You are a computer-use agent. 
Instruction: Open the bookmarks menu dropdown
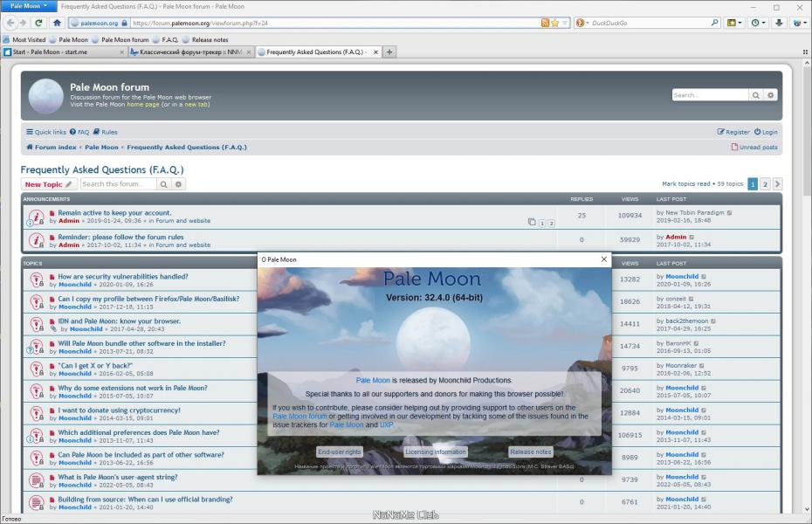pos(734,23)
